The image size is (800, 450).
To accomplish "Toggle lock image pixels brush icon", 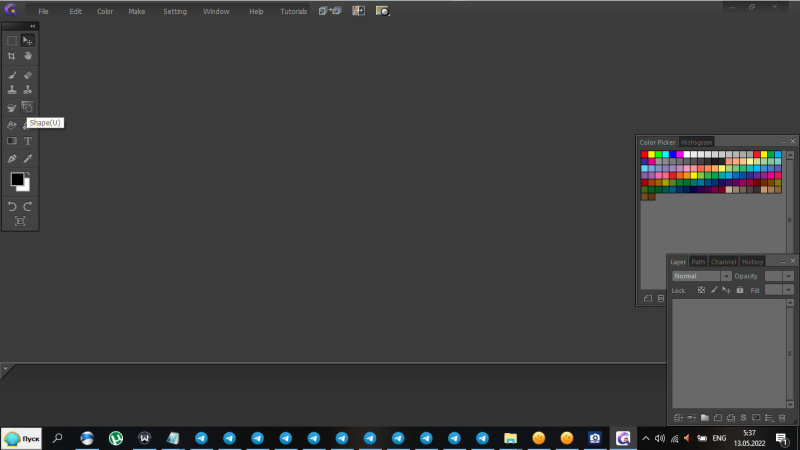I will [x=714, y=290].
